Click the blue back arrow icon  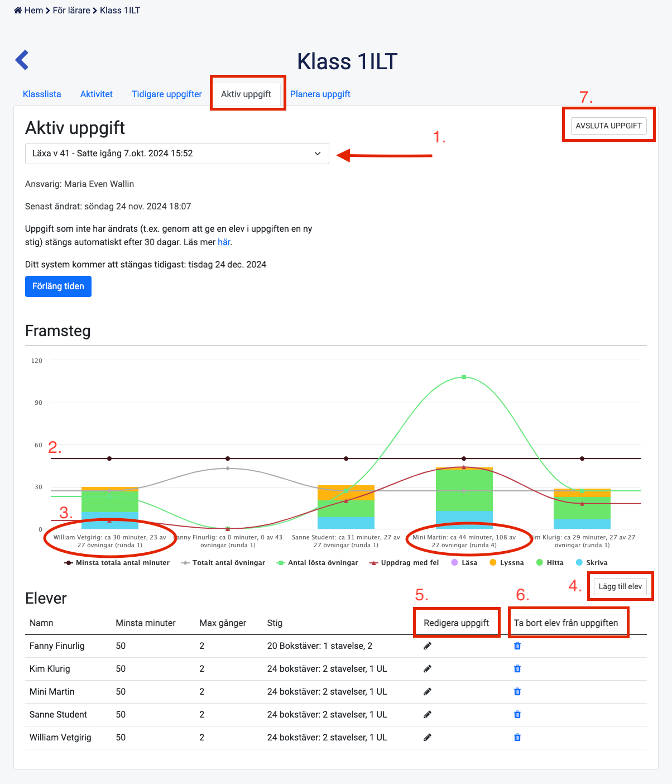[22, 60]
